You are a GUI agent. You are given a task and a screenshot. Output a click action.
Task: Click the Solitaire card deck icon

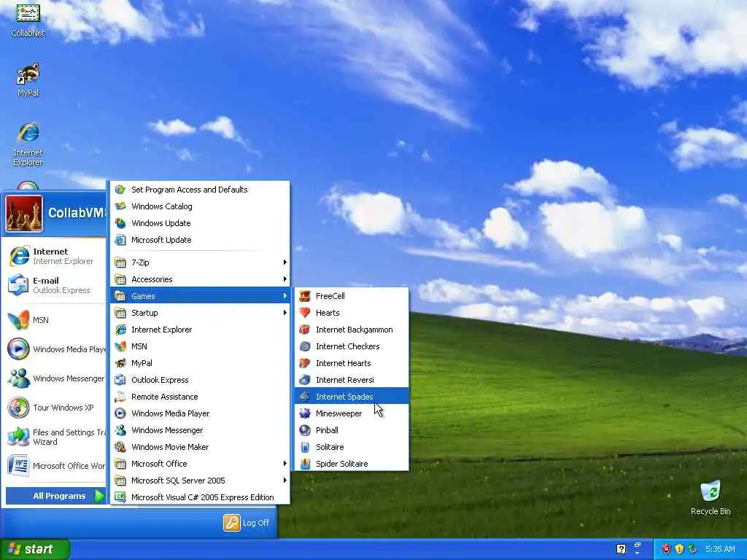(305, 447)
